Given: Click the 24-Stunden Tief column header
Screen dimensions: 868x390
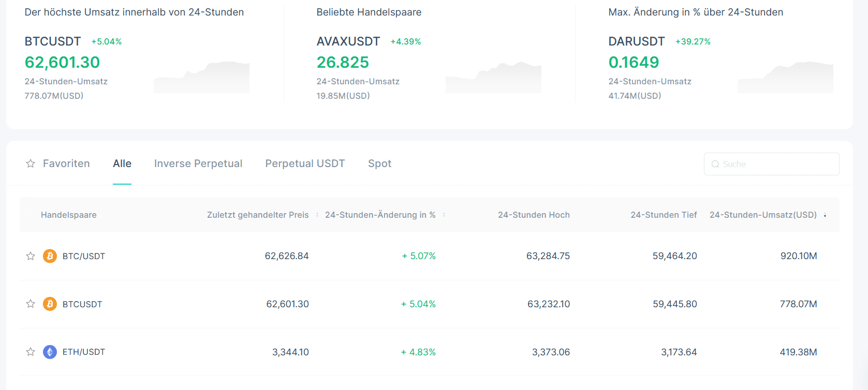Looking at the screenshot, I should click(x=664, y=215).
